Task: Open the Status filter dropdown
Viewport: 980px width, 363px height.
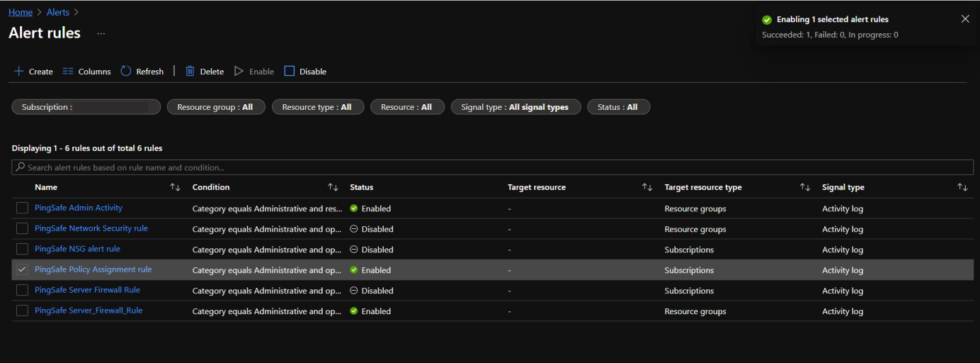Action: (x=617, y=107)
